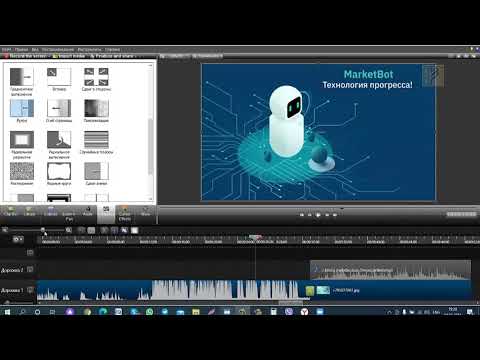The height and width of the screenshot is (360, 480).
Task: Click the Cut icon on timeline toolbar
Action: point(104,230)
